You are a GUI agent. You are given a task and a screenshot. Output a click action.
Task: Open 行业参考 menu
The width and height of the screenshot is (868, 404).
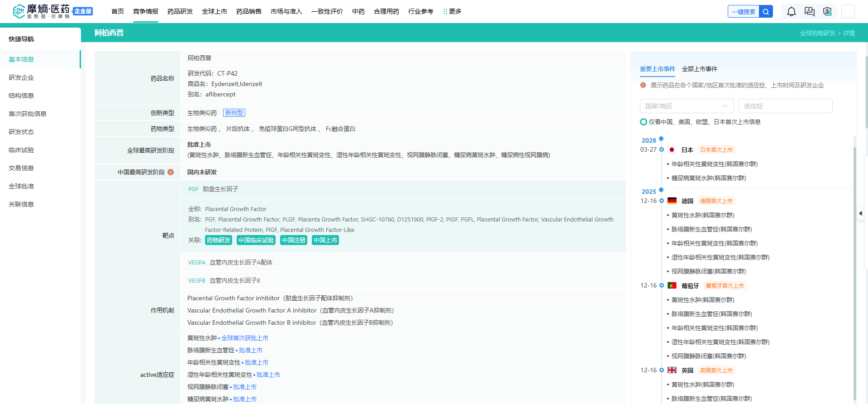421,11
